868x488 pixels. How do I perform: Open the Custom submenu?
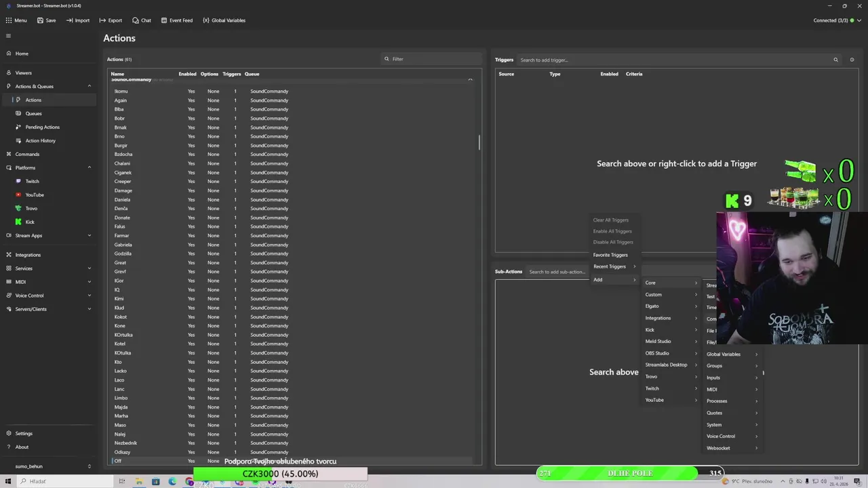[671, 295]
